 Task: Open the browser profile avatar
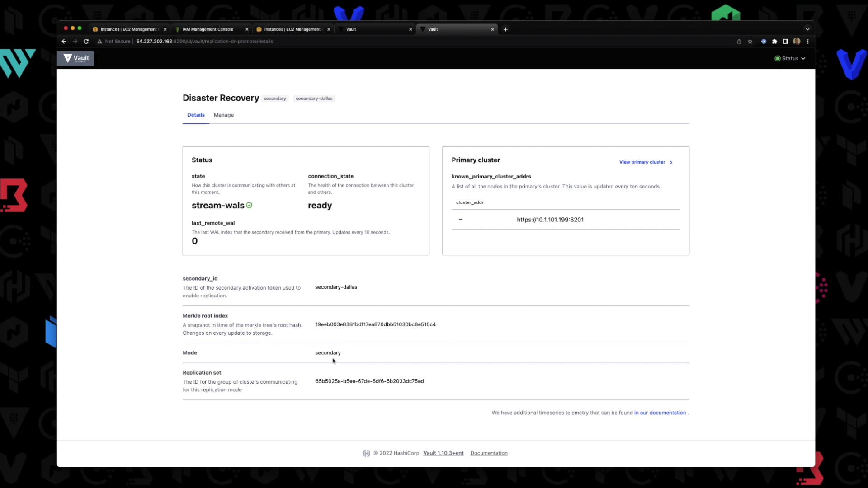(797, 42)
